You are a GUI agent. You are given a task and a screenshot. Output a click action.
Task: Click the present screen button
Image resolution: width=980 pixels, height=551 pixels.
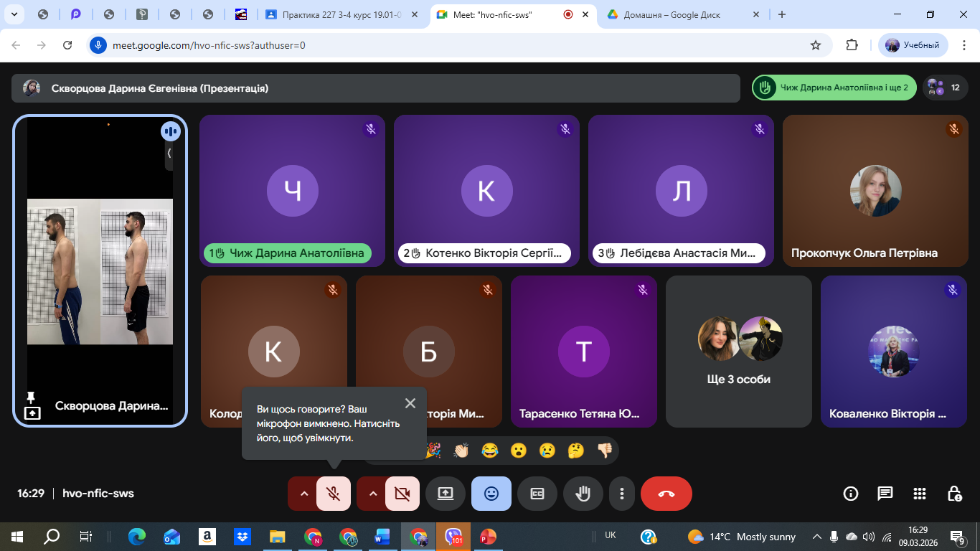pyautogui.click(x=446, y=494)
